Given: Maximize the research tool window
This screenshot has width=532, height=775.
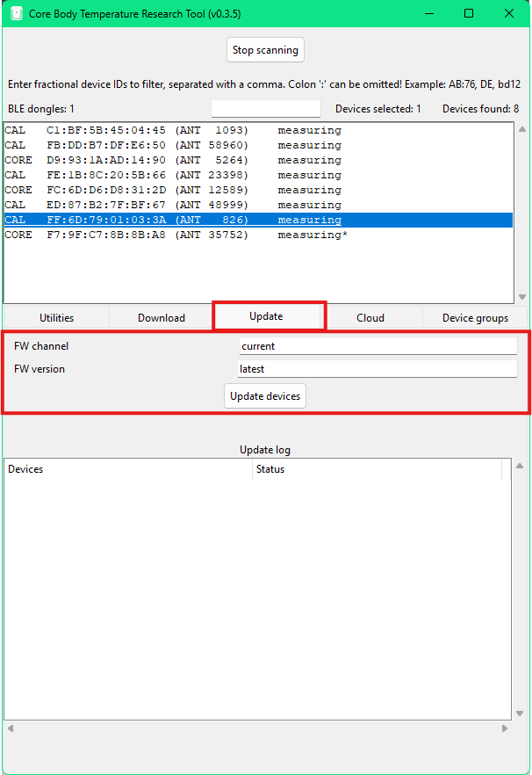Looking at the screenshot, I should pos(469,14).
